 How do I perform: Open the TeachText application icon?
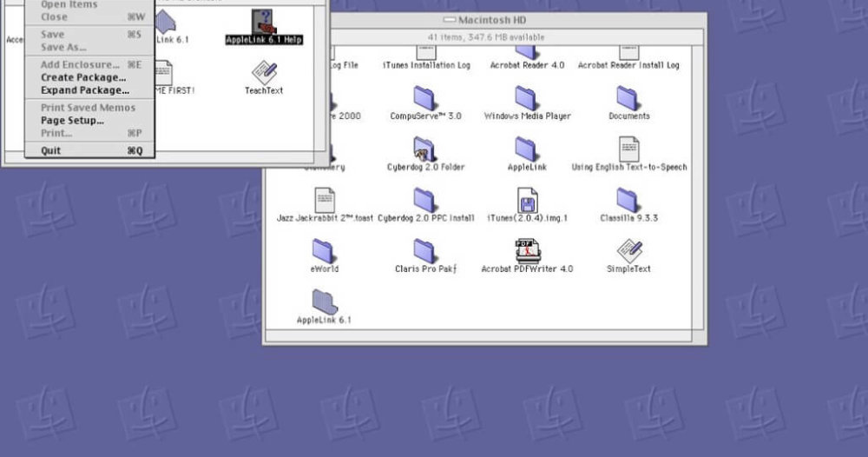(264, 73)
